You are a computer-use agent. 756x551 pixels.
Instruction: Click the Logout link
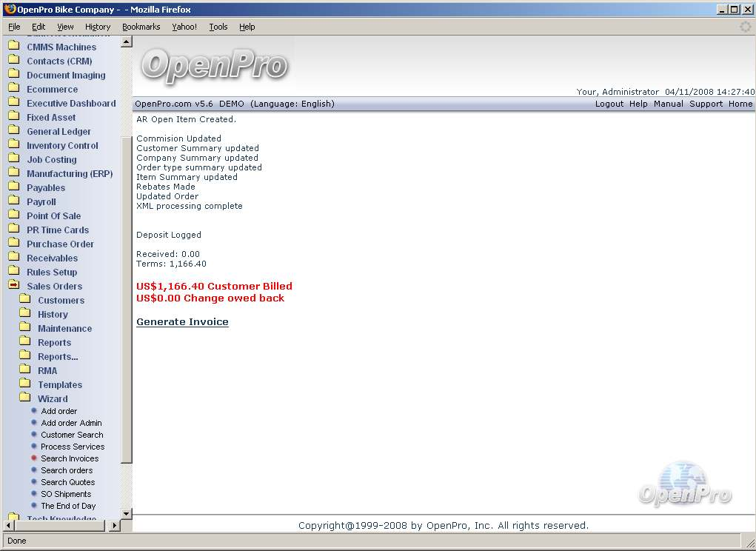tap(609, 104)
